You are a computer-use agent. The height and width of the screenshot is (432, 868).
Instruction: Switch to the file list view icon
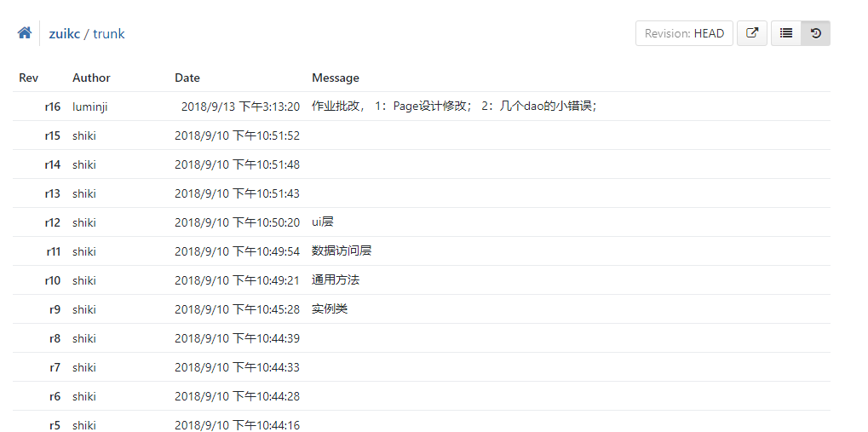point(785,33)
